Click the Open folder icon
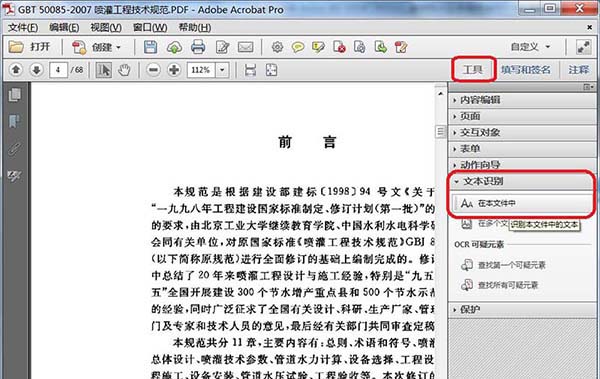 [16, 47]
